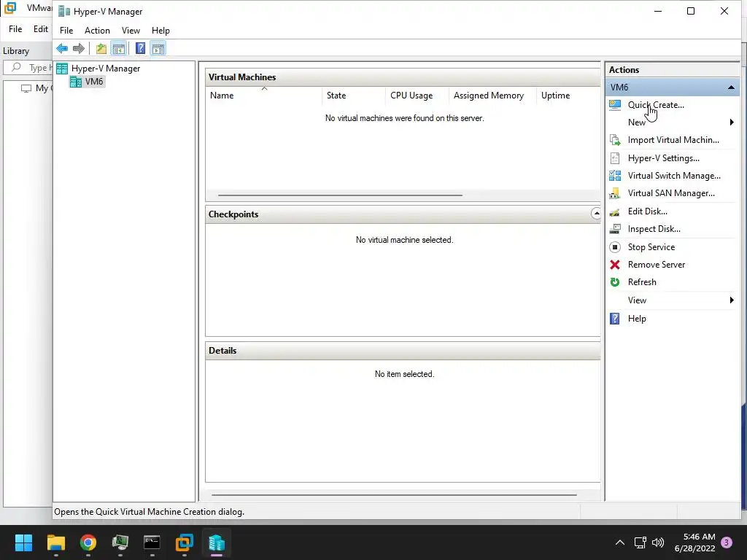Viewport: 747px width, 560px height.
Task: Expand the View submenu arrow in Actions
Action: (x=732, y=300)
